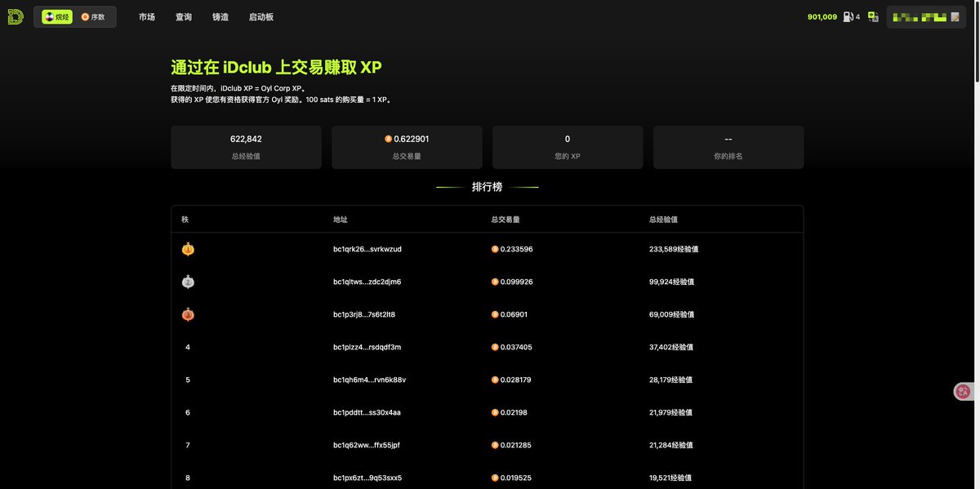The width and height of the screenshot is (980, 489).
Task: Click bitcoin icon next to 0.037405
Action: coord(495,347)
